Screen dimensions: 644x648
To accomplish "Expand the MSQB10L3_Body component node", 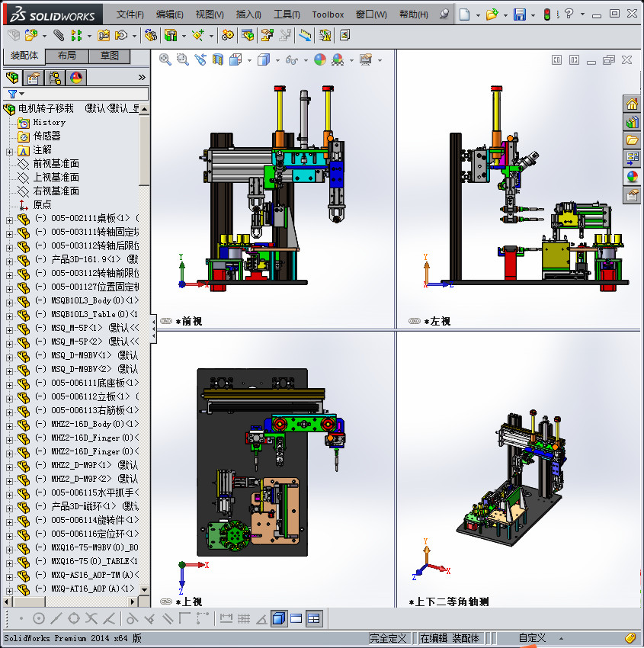I will [x=9, y=303].
